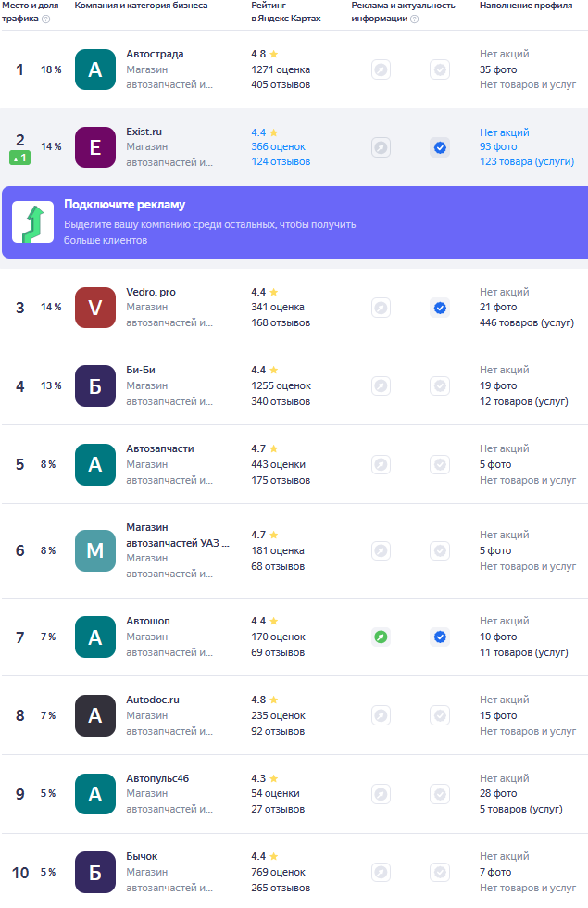Click the grey advertising icon for Автострада
The height and width of the screenshot is (908, 588).
pos(381,69)
